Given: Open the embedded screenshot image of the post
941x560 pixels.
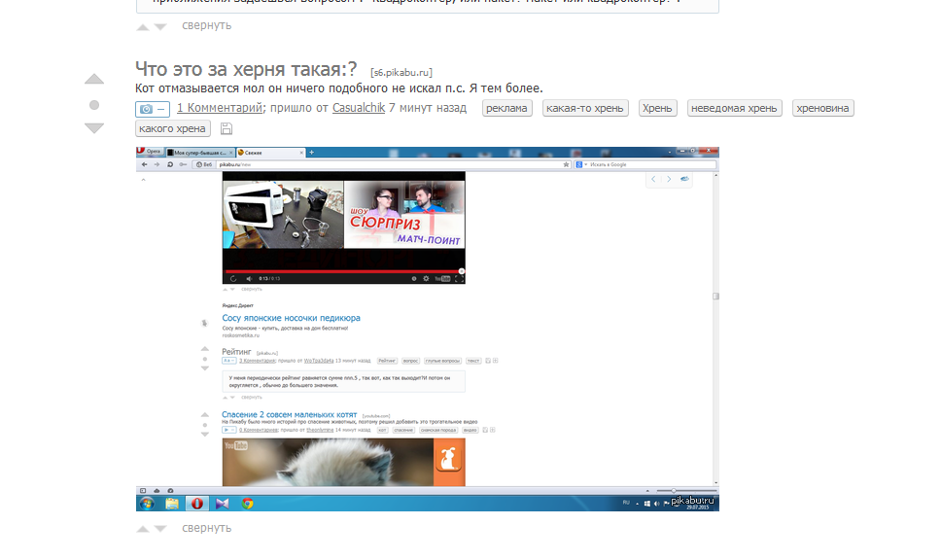Looking at the screenshot, I should [x=428, y=329].
